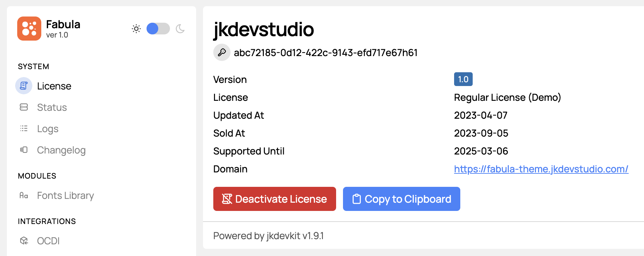Select the OCDI integration item
The width and height of the screenshot is (644, 256).
pos(48,241)
